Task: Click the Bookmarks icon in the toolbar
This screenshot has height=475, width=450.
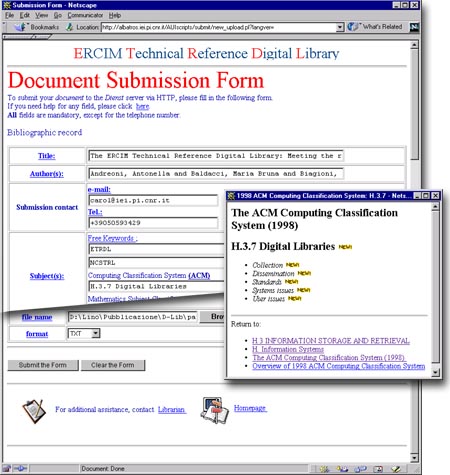Action: pyautogui.click(x=20, y=27)
